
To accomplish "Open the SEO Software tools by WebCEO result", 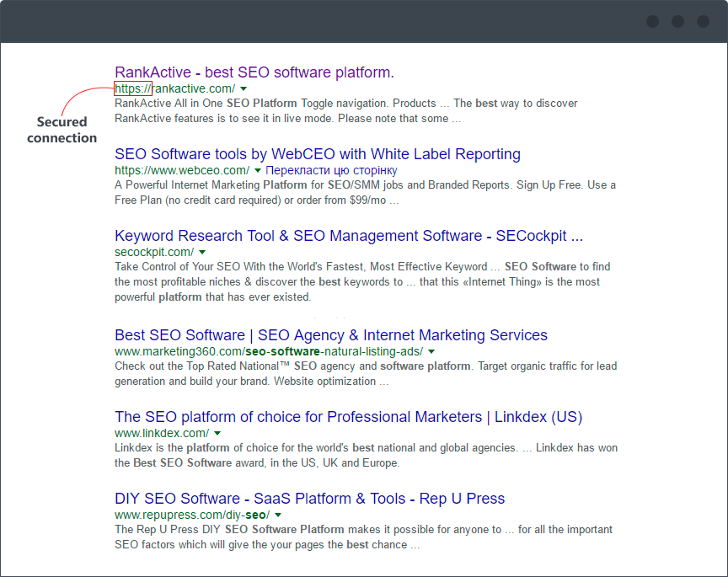I will [x=318, y=154].
